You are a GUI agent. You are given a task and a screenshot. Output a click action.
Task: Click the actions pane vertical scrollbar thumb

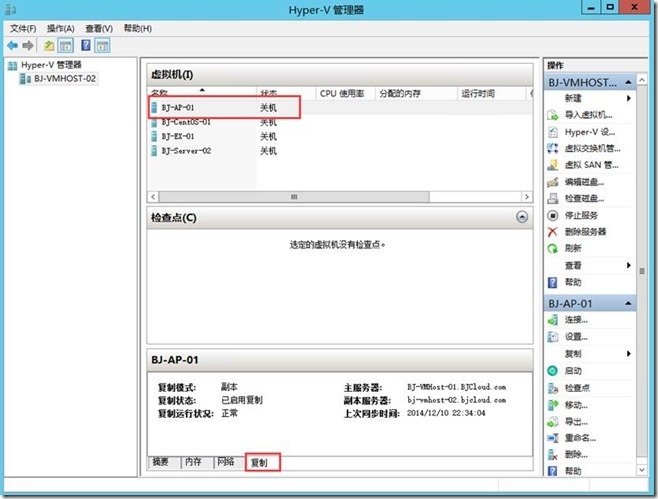(642, 271)
